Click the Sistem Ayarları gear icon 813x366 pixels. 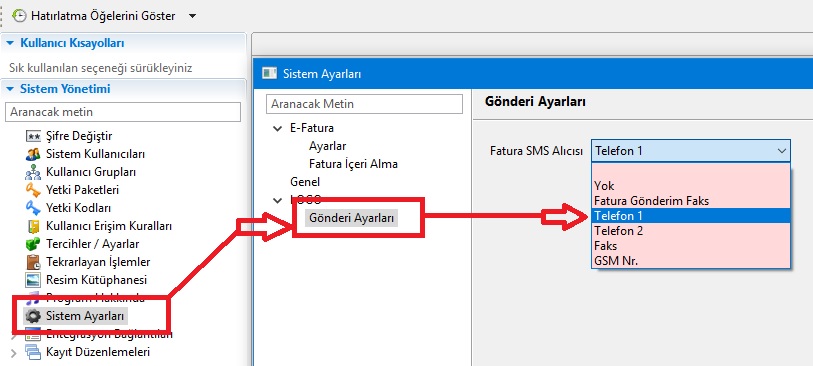click(33, 316)
